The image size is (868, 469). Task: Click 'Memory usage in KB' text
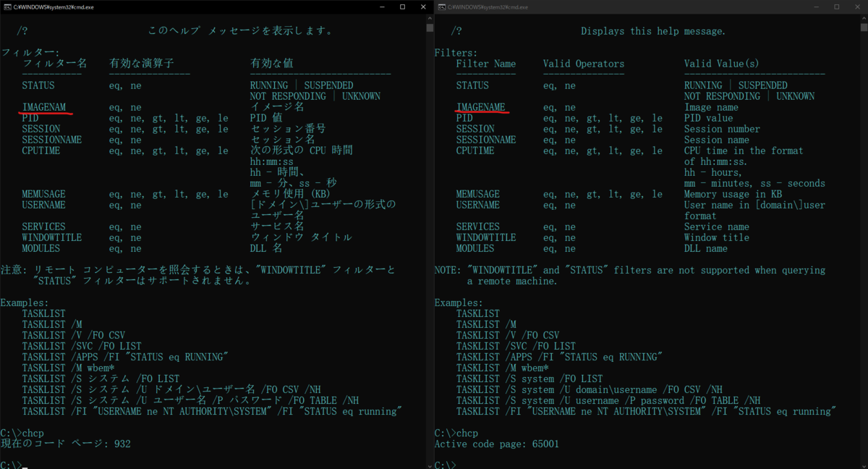(733, 194)
